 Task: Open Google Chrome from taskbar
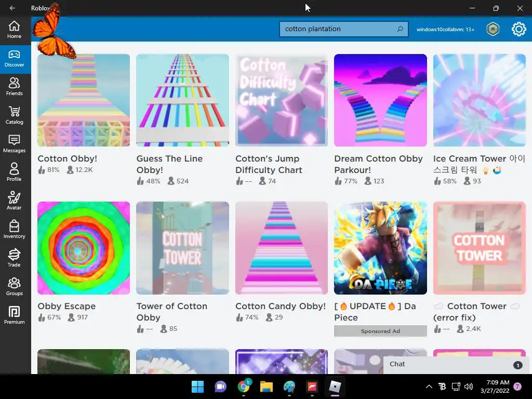(244, 387)
